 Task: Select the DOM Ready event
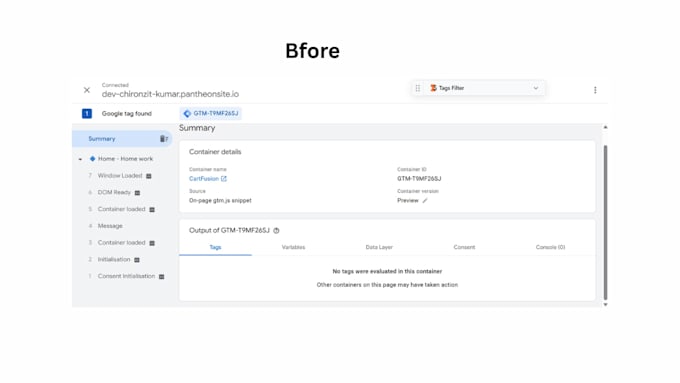114,192
